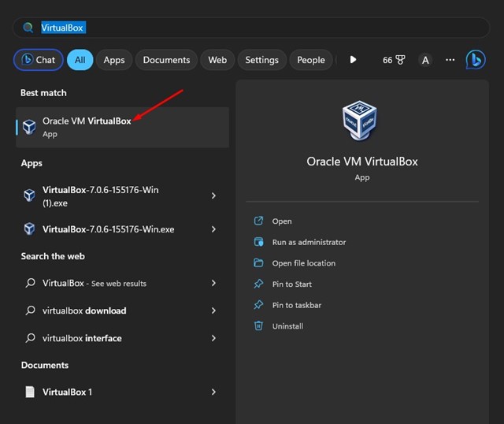Viewport: 504px width, 424px height.
Task: Switch to the Documents filter tab
Action: point(166,60)
